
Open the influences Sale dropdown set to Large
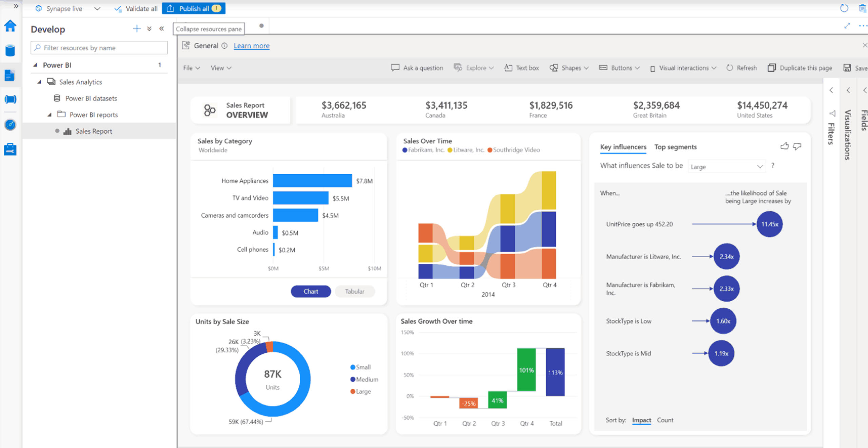point(727,166)
